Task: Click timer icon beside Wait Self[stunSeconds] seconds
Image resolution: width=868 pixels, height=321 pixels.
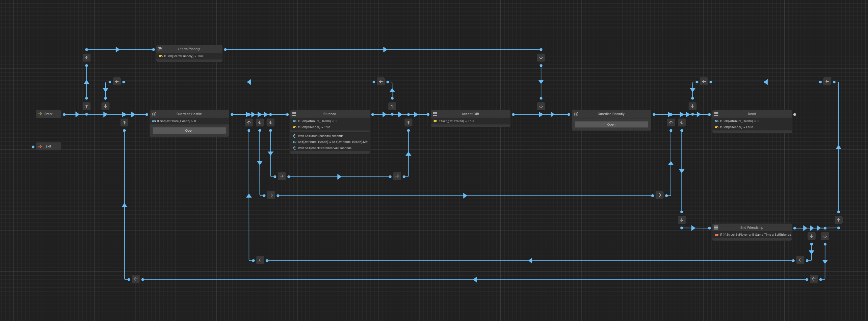Action: (x=295, y=136)
